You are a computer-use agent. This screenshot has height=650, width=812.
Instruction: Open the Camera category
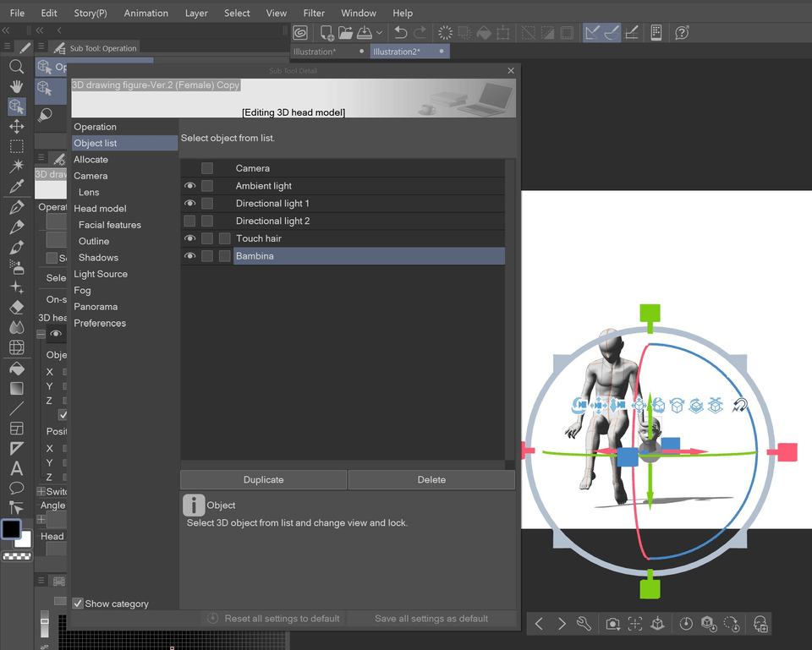pos(91,176)
